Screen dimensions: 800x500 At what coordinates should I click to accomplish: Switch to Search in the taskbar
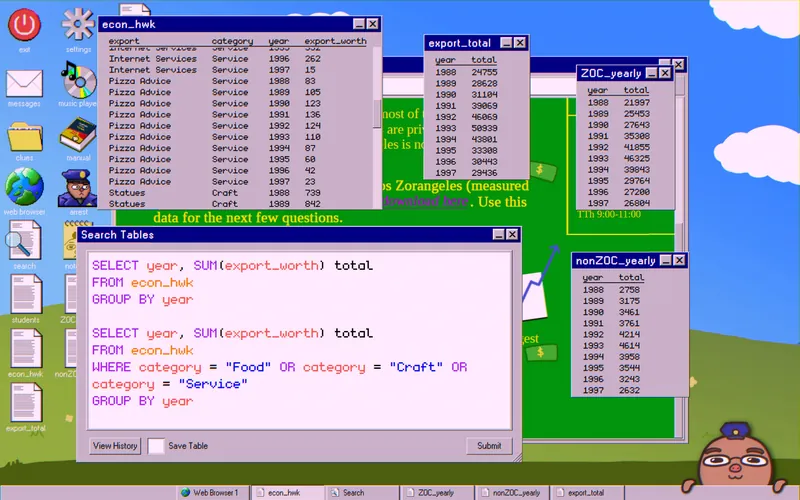[x=362, y=493]
